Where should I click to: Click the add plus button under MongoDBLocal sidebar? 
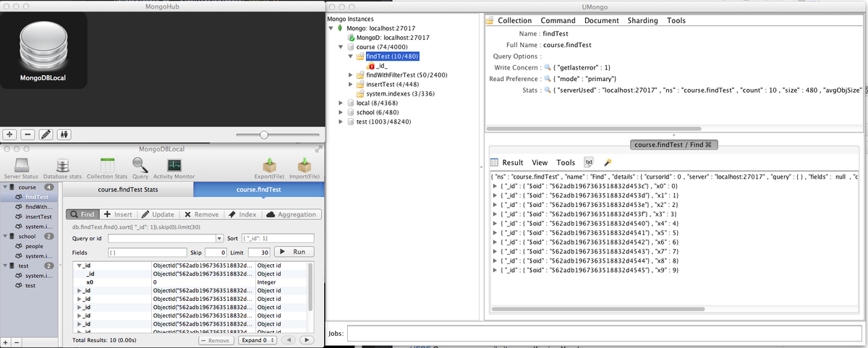click(x=6, y=341)
